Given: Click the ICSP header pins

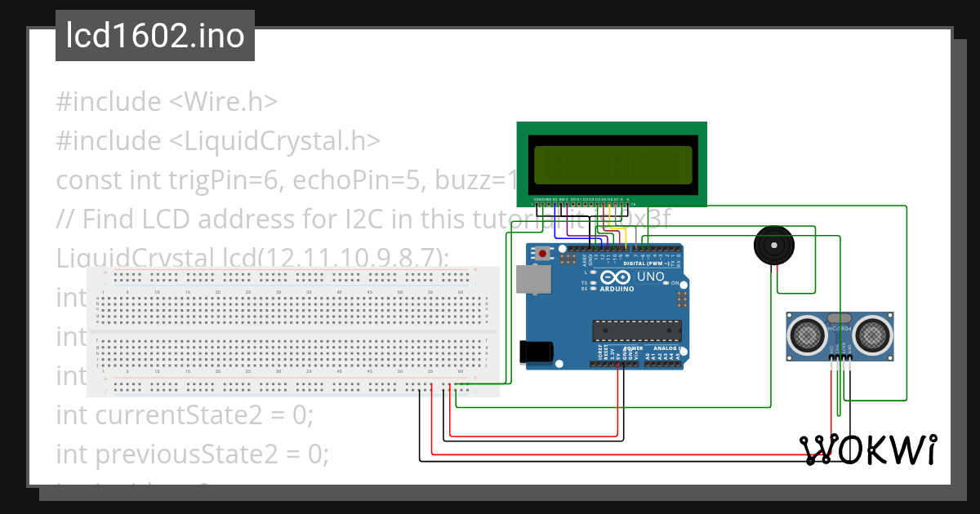Looking at the screenshot, I should pos(682,299).
